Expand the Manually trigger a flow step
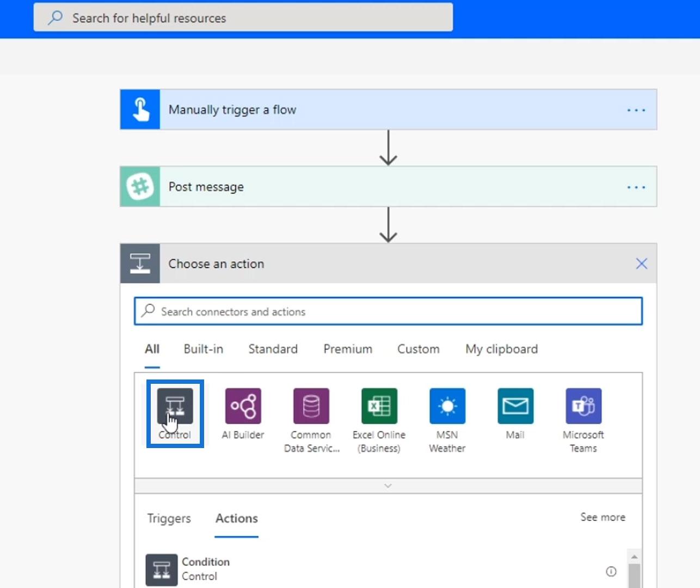700x588 pixels. coord(388,109)
